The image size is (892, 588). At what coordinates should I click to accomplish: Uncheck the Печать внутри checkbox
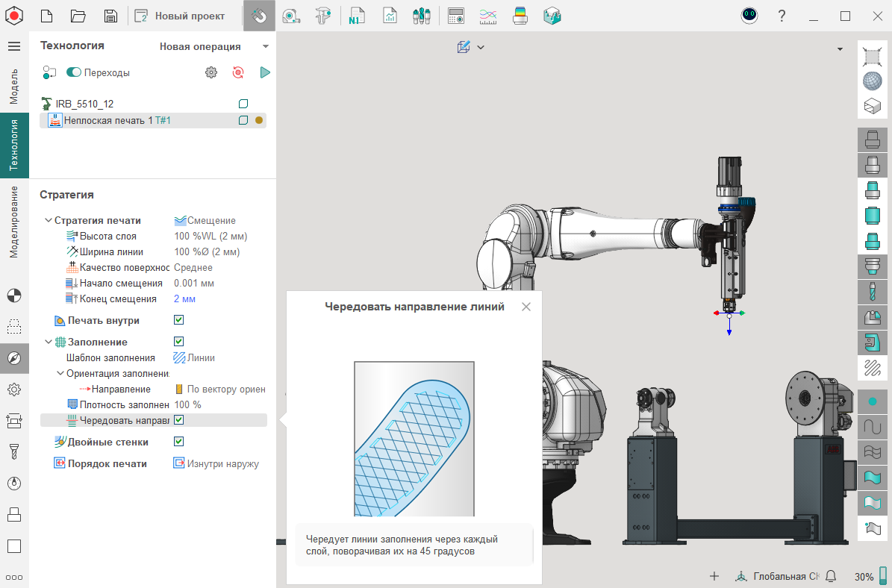[179, 320]
